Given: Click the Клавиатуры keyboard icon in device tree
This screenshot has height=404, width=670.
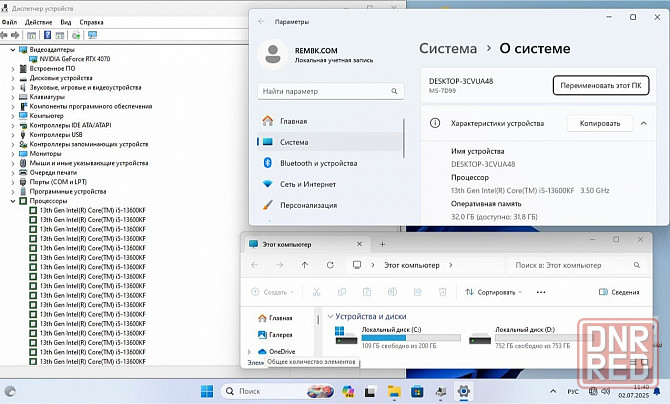Looking at the screenshot, I should point(23,97).
